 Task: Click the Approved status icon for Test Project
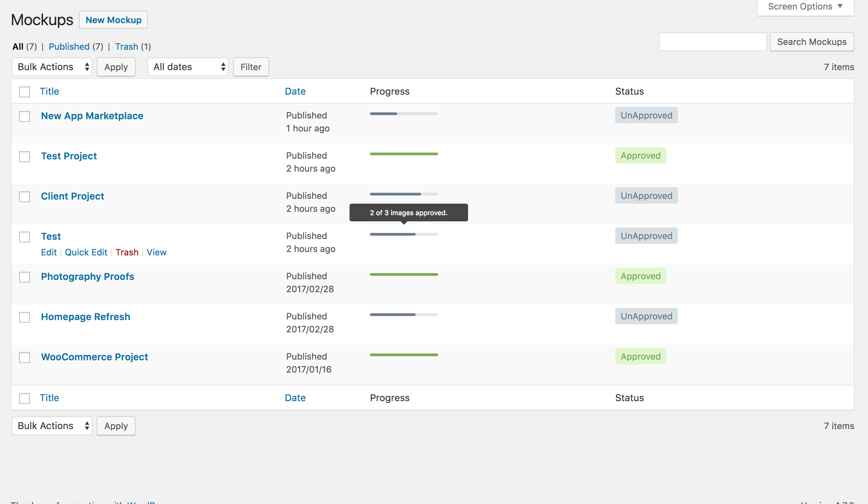click(640, 155)
